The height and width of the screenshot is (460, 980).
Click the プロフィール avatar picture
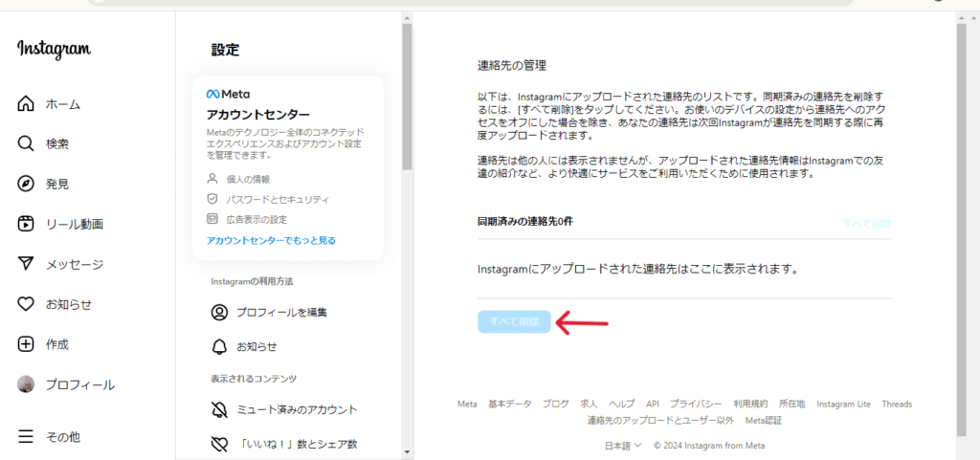(25, 384)
